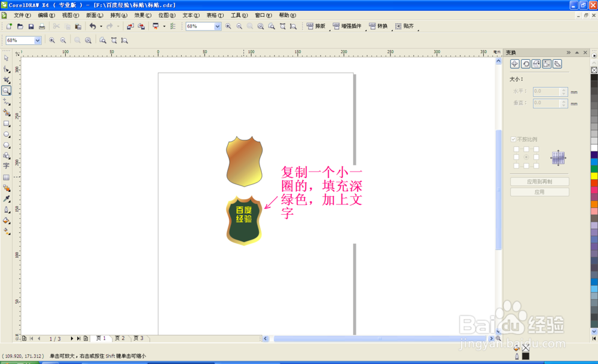Screen dimensions: 598x364
Task: Open the Rotate pane in the Transform docker
Action: pyautogui.click(x=526, y=63)
